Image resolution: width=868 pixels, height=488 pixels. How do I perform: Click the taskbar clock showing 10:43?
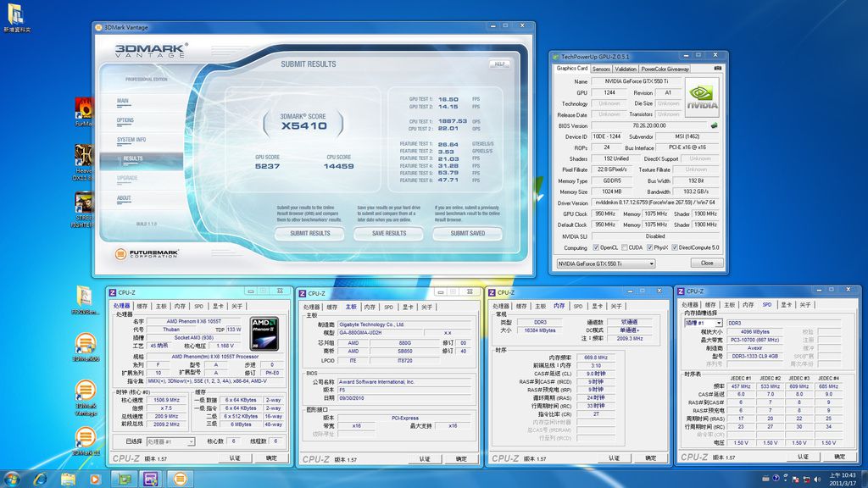coord(842,480)
